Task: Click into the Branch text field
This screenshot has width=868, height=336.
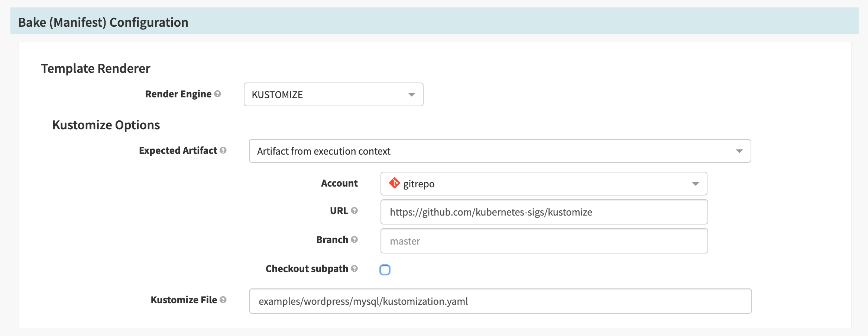Action: point(544,241)
